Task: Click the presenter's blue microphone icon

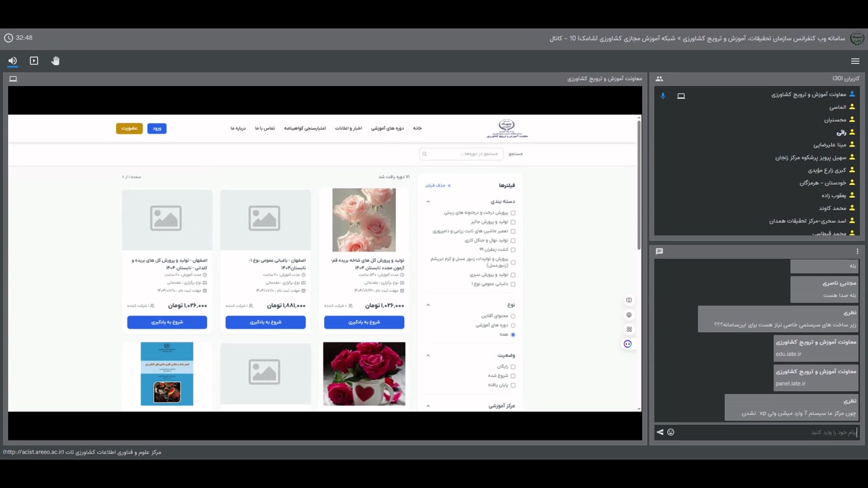Action: click(663, 96)
